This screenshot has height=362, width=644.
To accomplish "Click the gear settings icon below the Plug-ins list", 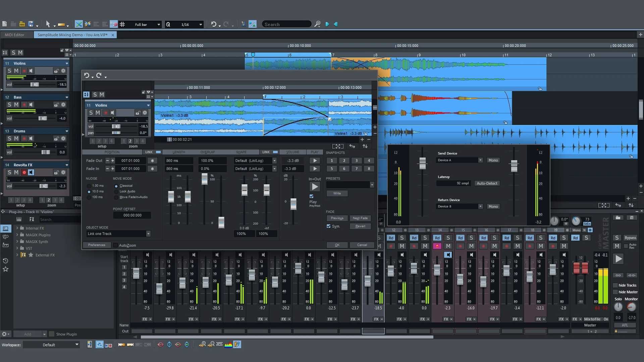I will click(5, 334).
